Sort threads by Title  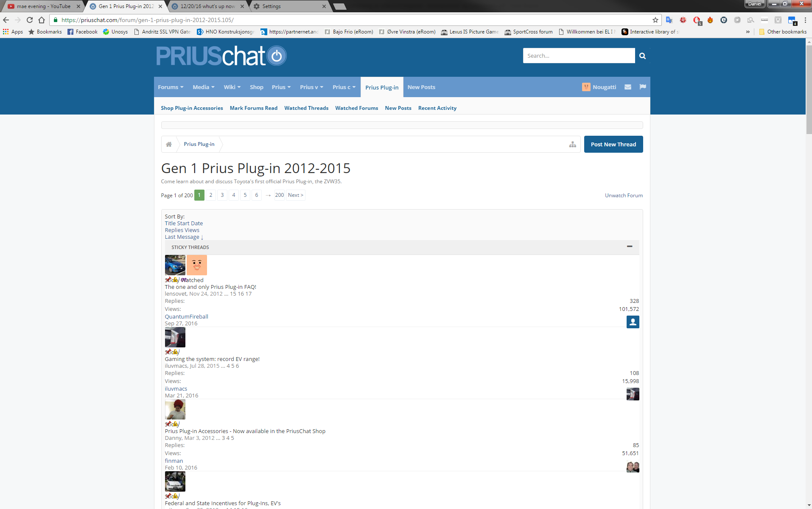[x=170, y=223]
